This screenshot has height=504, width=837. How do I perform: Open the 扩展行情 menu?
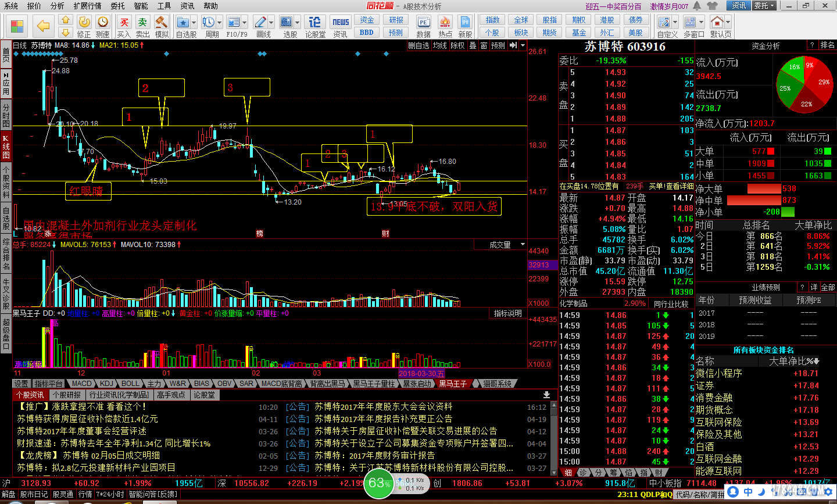(x=87, y=6)
